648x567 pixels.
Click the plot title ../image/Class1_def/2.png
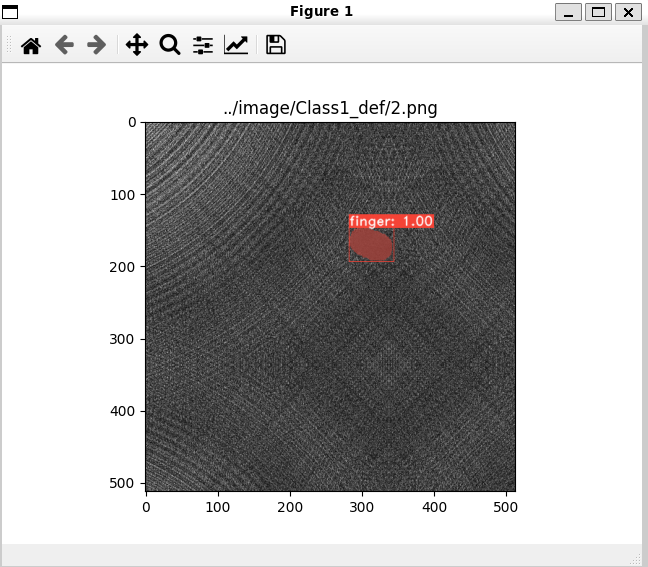click(330, 108)
